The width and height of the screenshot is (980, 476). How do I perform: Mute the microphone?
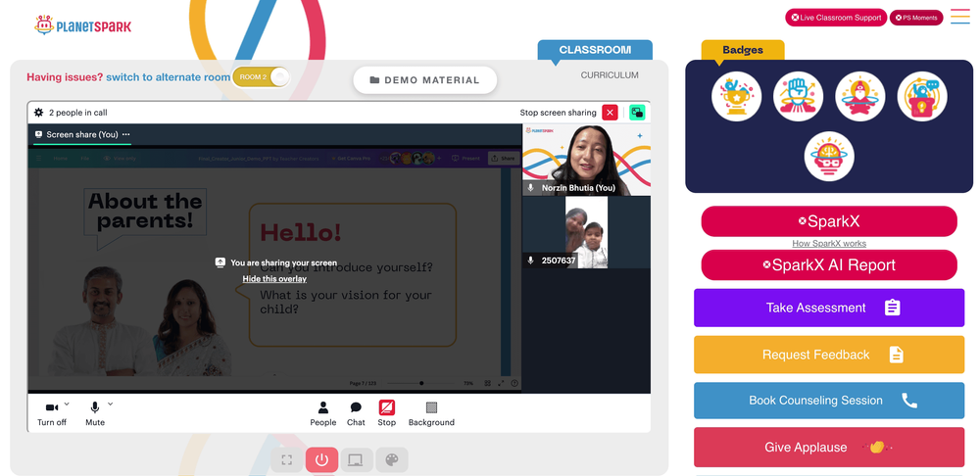coord(95,414)
